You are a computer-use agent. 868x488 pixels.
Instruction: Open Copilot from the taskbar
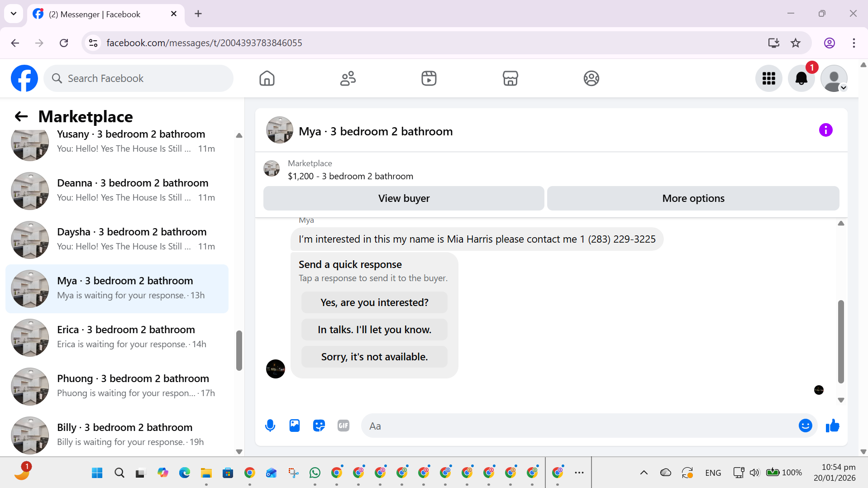tap(163, 473)
